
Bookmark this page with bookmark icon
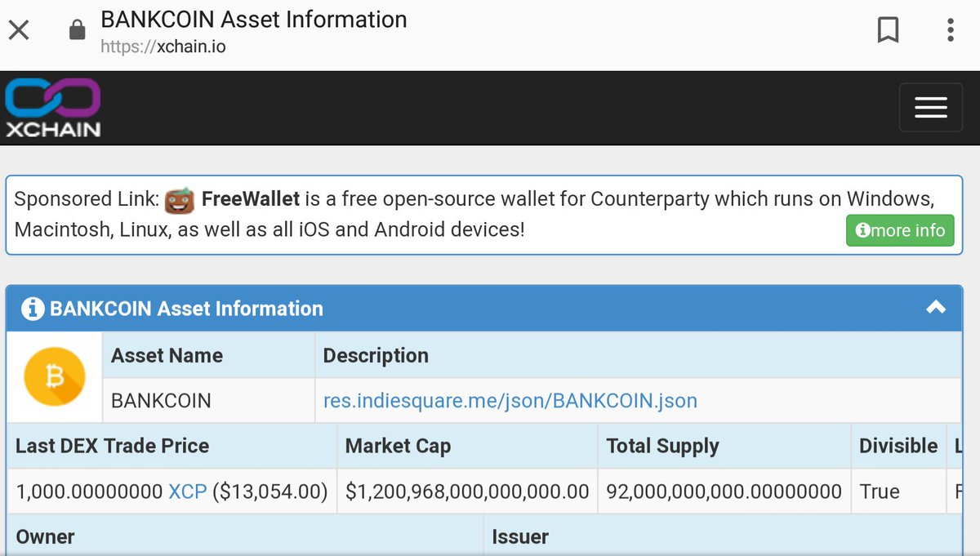coord(888,31)
